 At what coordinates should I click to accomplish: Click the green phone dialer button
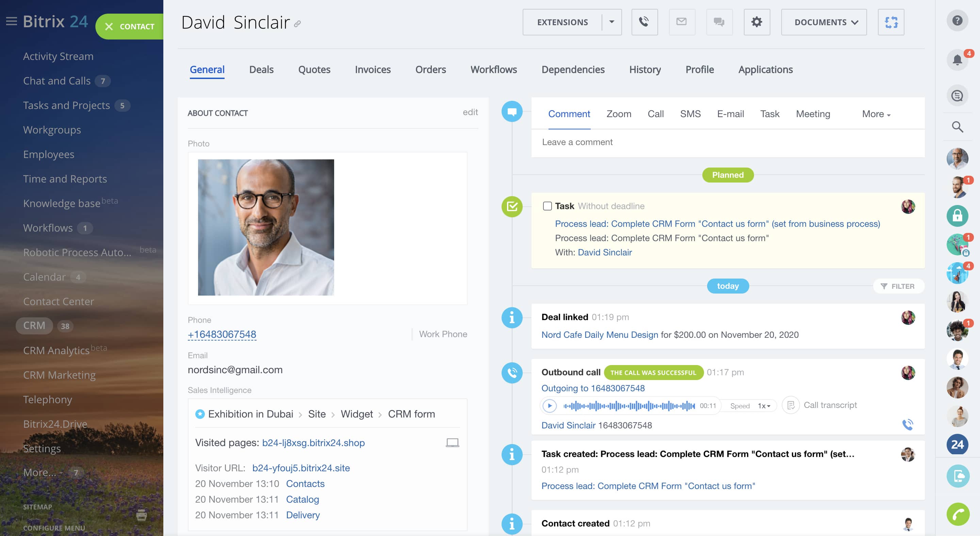tap(957, 514)
